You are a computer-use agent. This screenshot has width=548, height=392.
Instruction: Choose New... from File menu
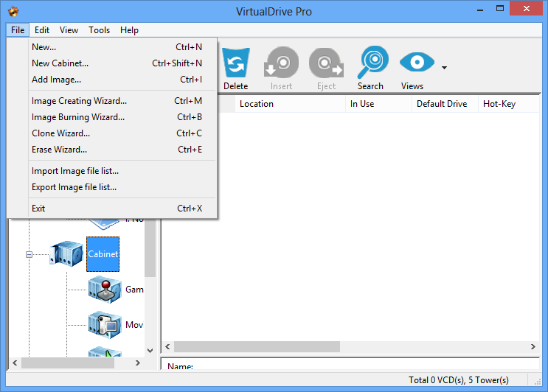point(112,46)
